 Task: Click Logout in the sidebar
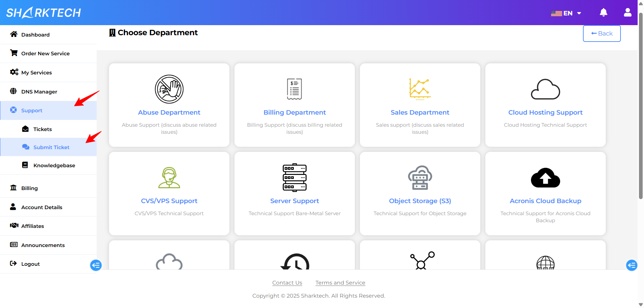pos(48,264)
